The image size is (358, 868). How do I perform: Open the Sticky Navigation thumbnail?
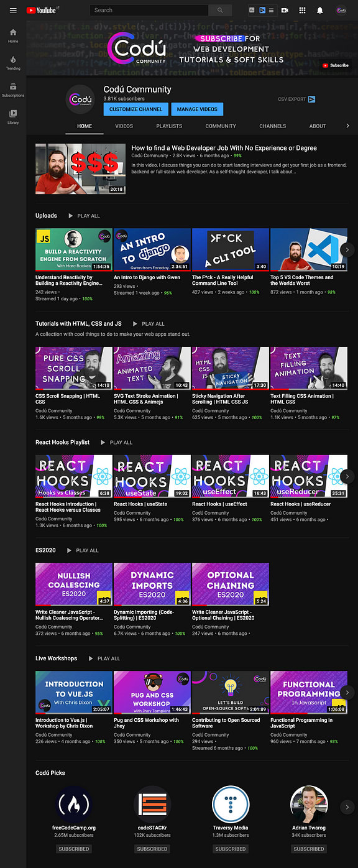[x=231, y=368]
